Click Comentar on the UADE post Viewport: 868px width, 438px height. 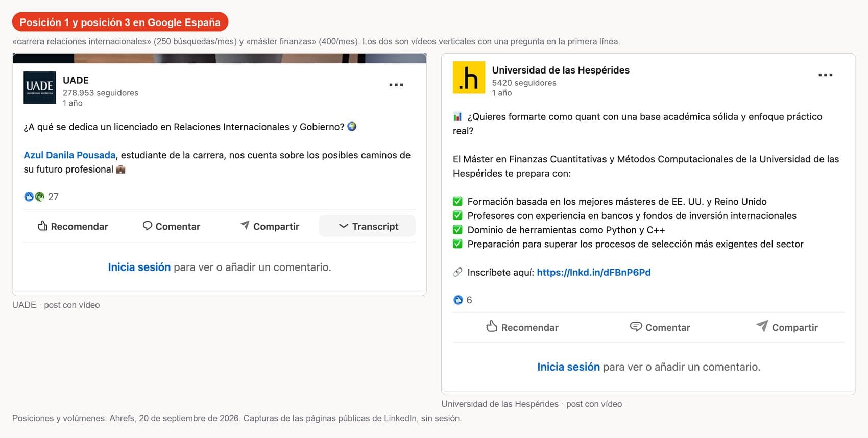[x=171, y=226]
